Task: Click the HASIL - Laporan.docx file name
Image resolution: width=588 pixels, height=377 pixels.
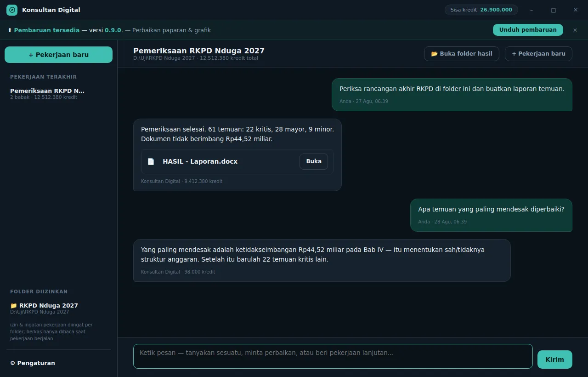Action: pos(200,161)
